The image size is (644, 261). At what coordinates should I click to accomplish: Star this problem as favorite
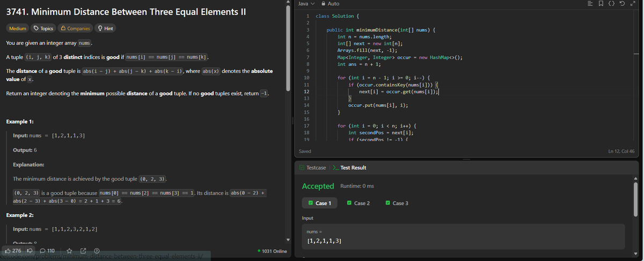coord(70,251)
